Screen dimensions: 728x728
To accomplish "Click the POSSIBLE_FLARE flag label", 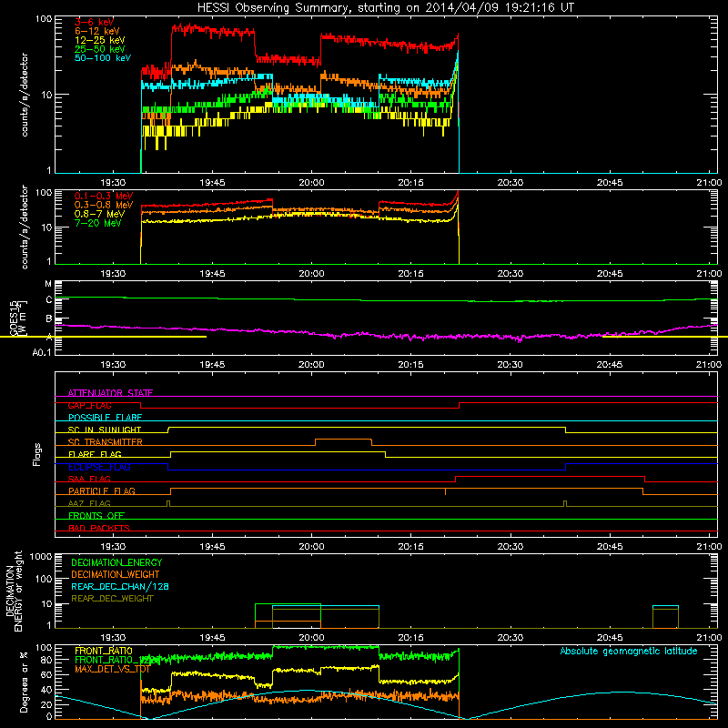I will pyautogui.click(x=105, y=418).
